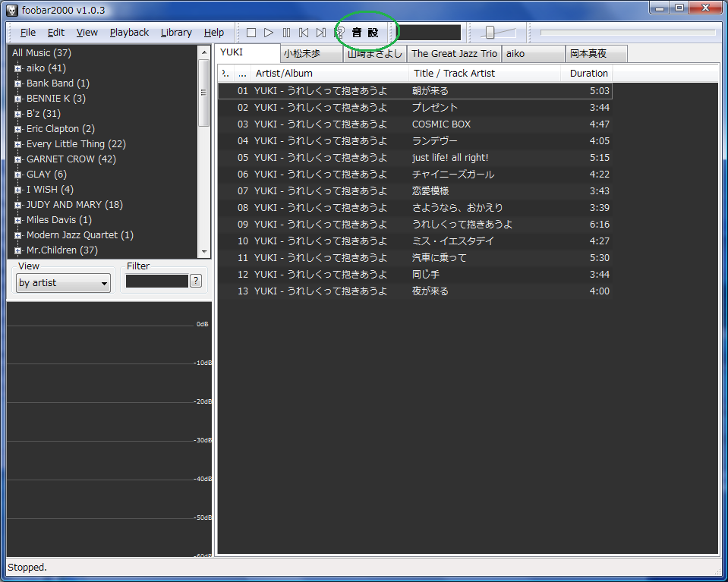Adjust the volume slider

click(490, 33)
